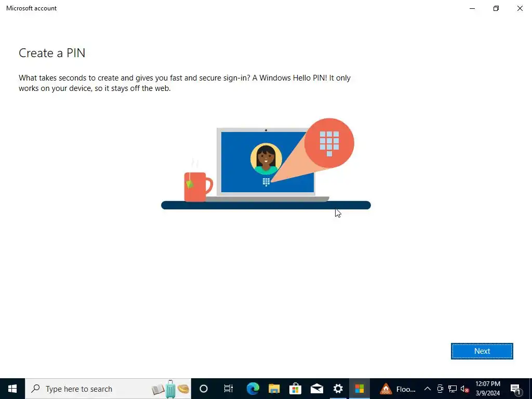Open Settings gear icon in taskbar
This screenshot has width=532, height=399.
tap(338, 389)
